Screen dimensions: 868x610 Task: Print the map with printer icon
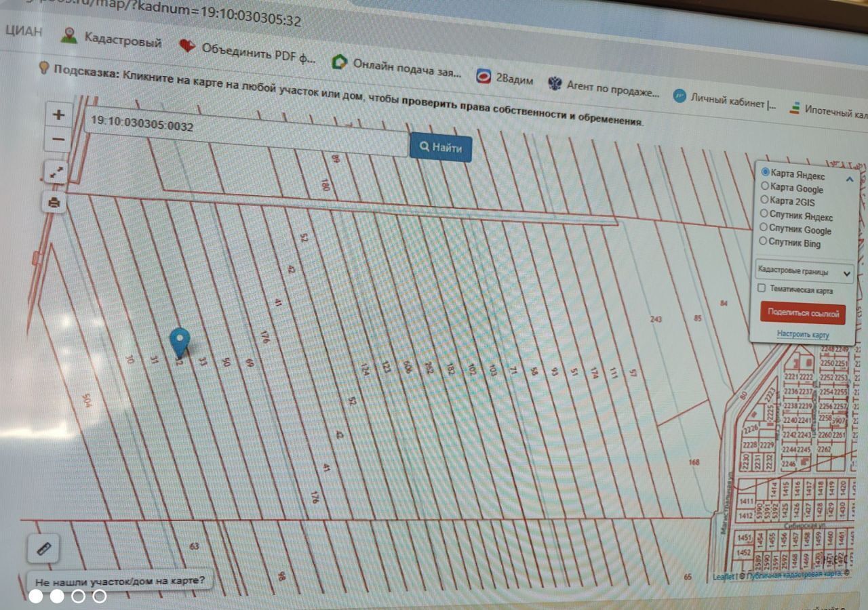pos(55,202)
